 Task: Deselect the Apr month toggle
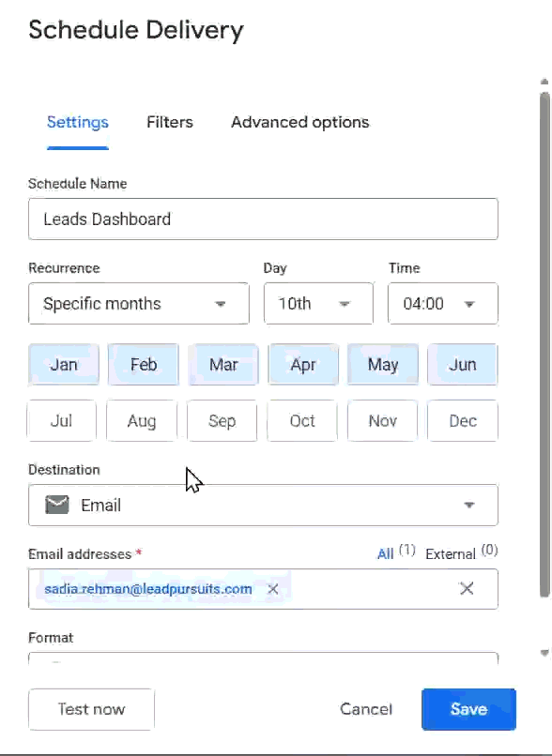click(303, 365)
